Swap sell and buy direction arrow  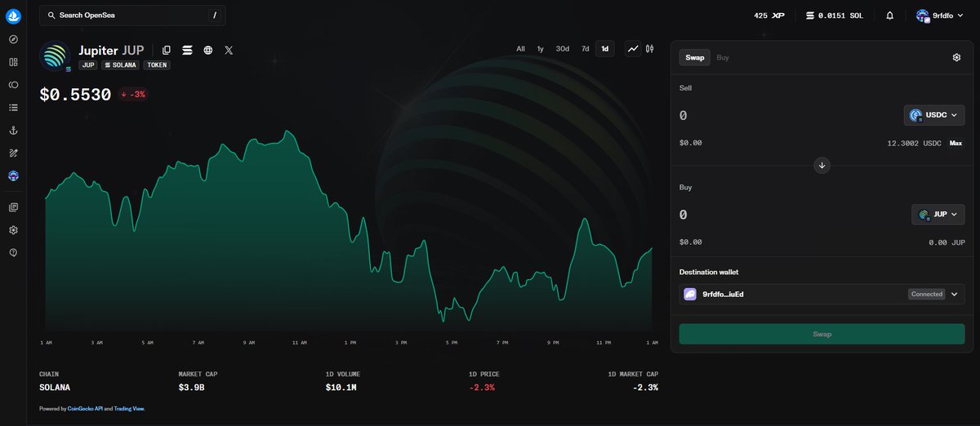pyautogui.click(x=822, y=165)
